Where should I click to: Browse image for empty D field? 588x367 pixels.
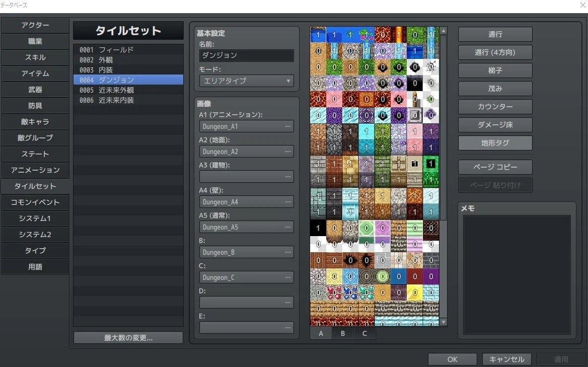tap(287, 302)
